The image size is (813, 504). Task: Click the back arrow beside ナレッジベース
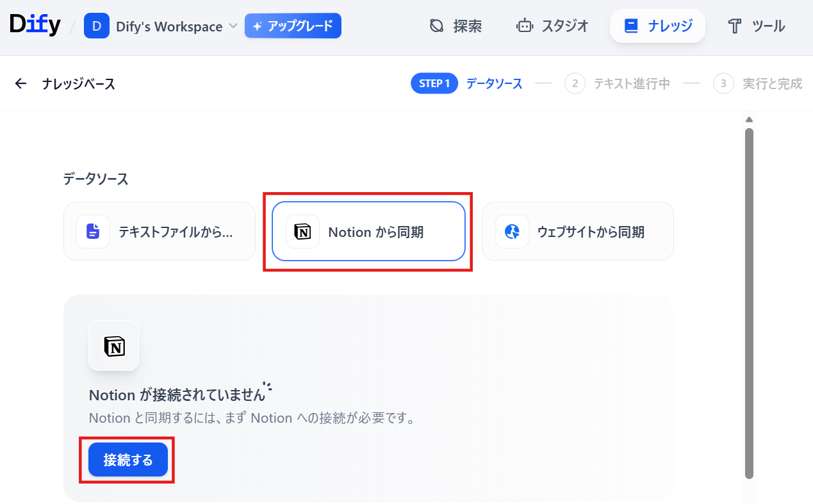pyautogui.click(x=21, y=84)
